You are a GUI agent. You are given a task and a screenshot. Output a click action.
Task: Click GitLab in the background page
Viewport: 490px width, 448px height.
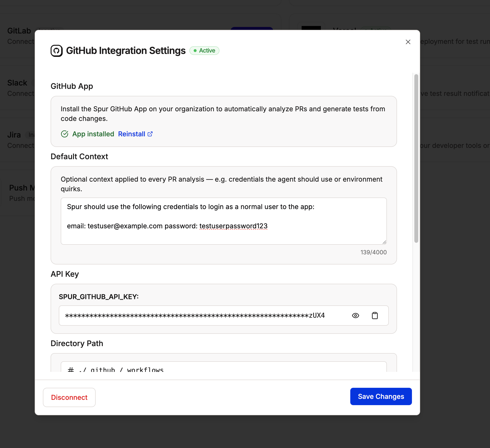coord(19,31)
